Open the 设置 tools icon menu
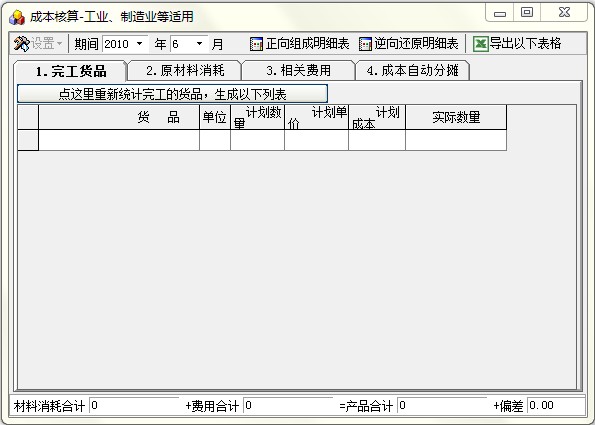The height and width of the screenshot is (425, 595). [22, 44]
